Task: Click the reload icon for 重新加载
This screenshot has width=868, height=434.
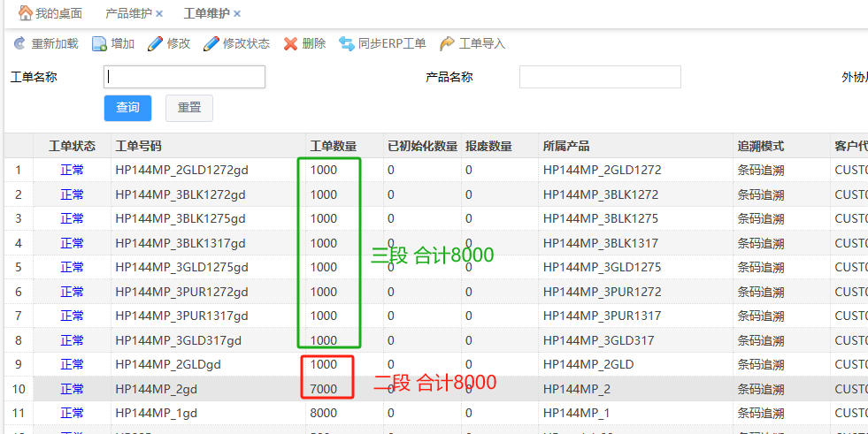Action: point(19,43)
